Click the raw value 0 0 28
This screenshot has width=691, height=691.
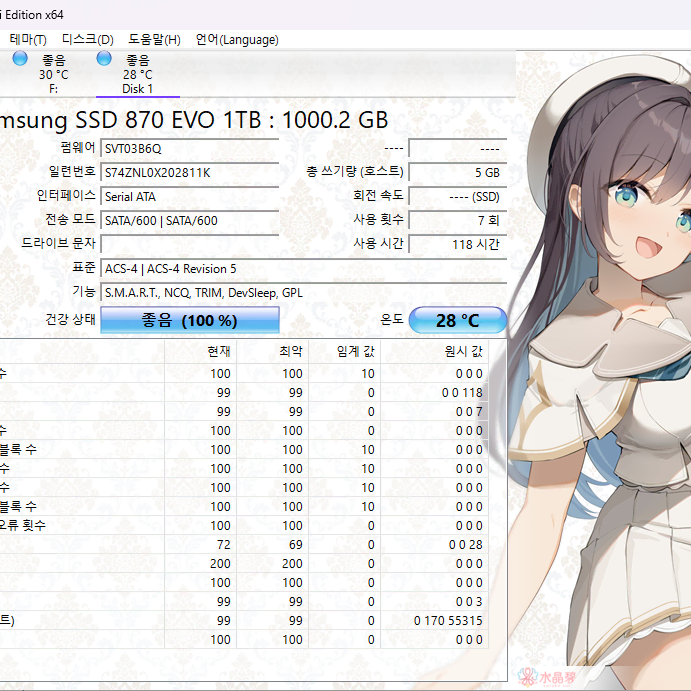click(465, 545)
